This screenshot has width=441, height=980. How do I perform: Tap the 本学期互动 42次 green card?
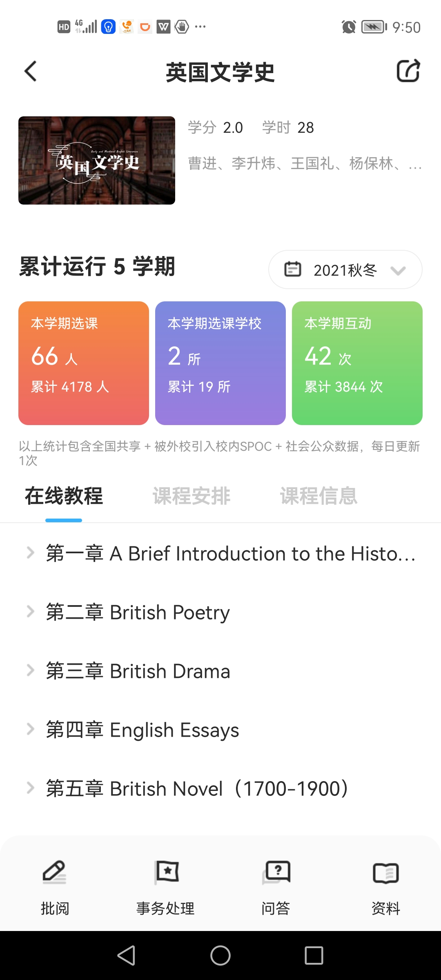[x=357, y=363]
